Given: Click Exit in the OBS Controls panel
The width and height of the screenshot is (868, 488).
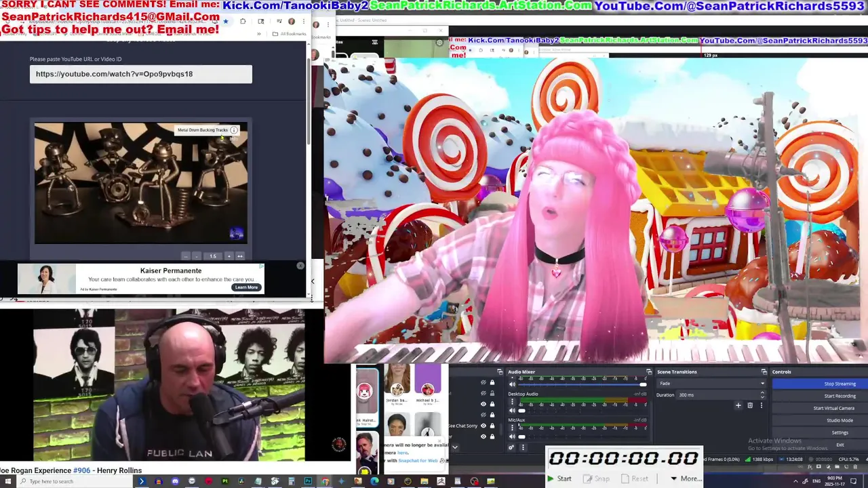Looking at the screenshot, I should point(820,445).
